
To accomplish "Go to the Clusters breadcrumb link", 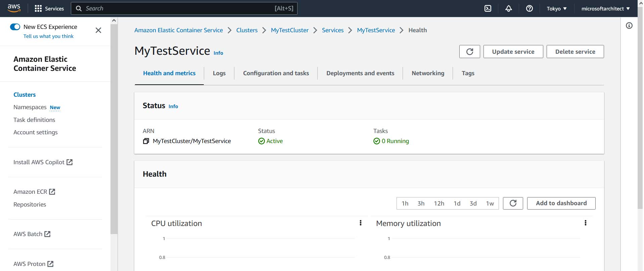I will (x=247, y=30).
